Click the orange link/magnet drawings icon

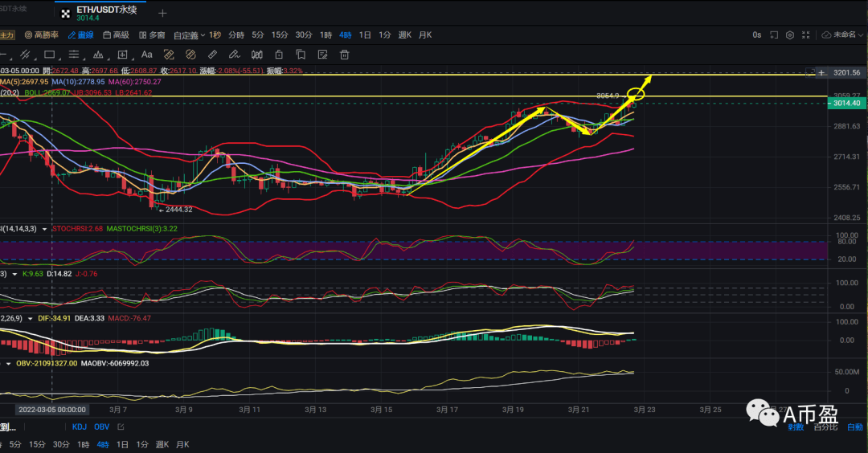point(190,55)
